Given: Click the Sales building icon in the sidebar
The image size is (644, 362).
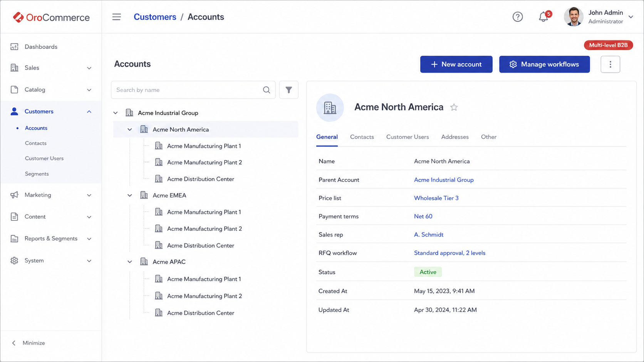Looking at the screenshot, I should point(14,68).
